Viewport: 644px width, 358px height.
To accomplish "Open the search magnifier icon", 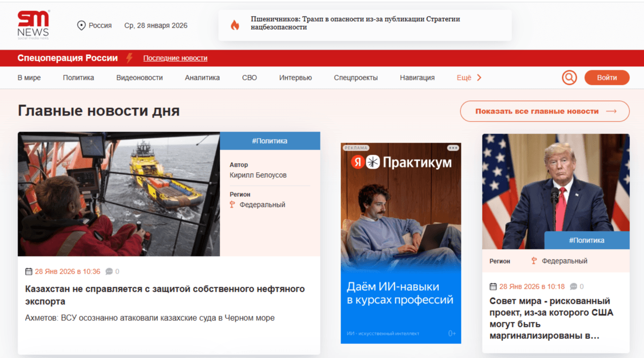I will tap(569, 77).
